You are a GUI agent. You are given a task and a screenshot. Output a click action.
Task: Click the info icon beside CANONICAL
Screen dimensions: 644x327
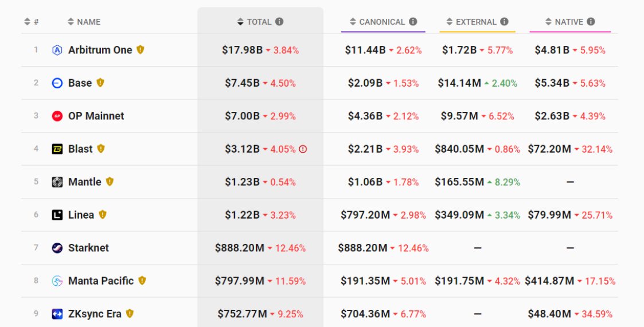[x=413, y=21]
